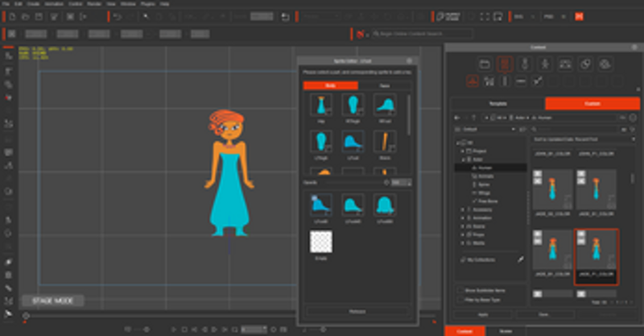
Task: Open the File menu
Action: point(6,4)
